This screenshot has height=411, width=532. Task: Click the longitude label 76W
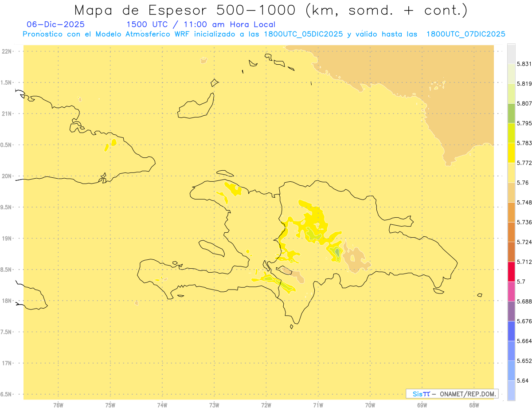[x=58, y=405]
